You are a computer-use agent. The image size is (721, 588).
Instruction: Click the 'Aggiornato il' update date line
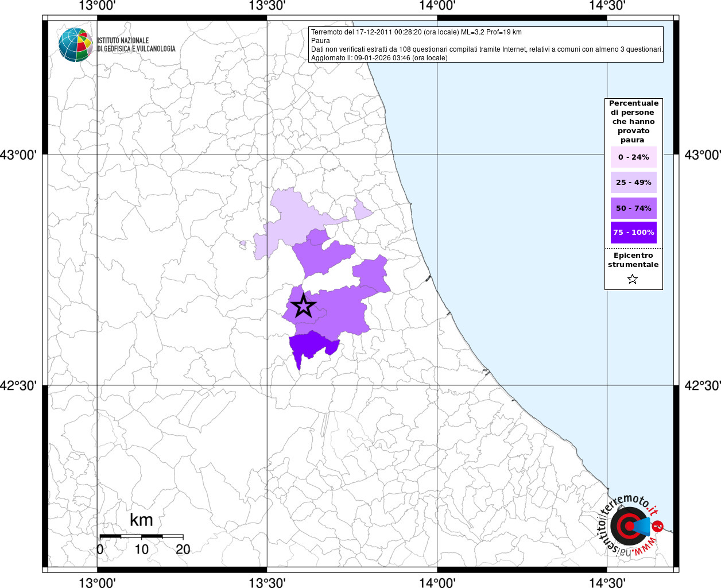(379, 58)
